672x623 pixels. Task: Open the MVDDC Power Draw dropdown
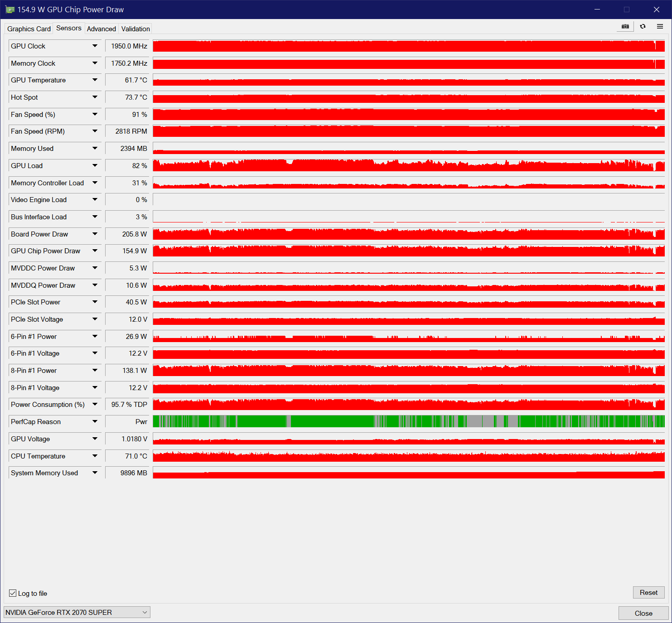(95, 268)
